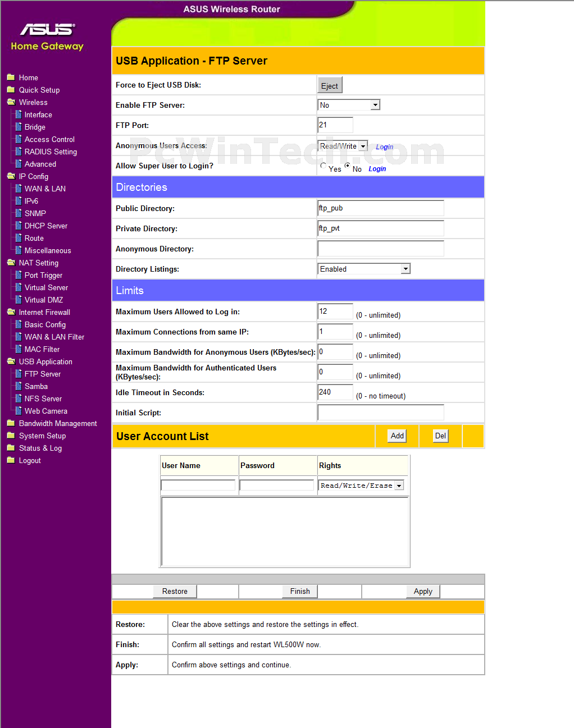
Task: Open the Virtual DMZ page
Action: pos(44,300)
